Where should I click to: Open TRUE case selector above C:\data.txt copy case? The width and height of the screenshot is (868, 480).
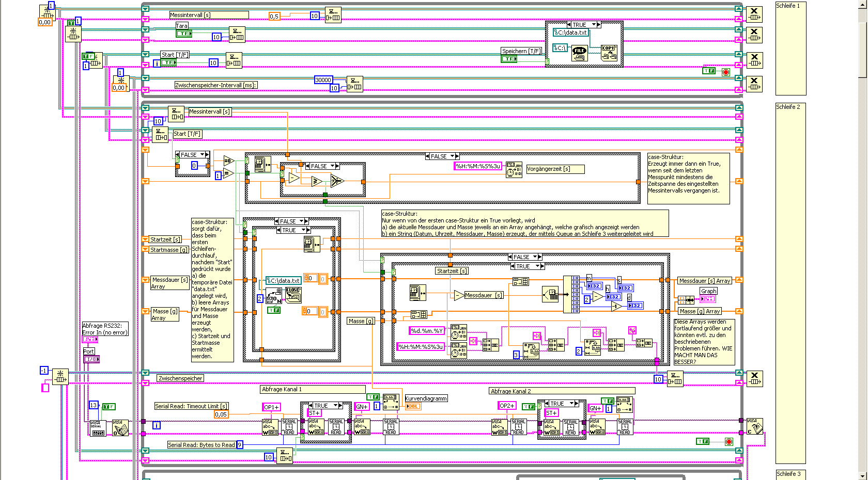(584, 25)
